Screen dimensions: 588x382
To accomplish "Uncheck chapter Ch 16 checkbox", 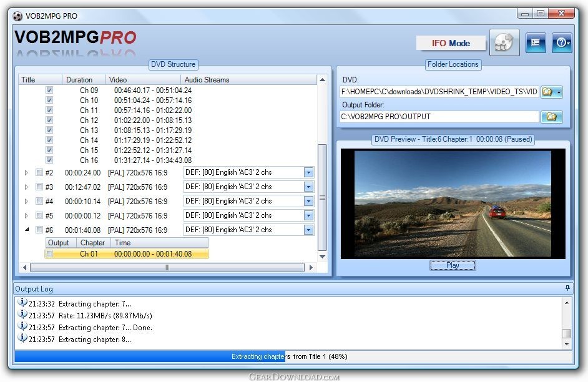I will click(x=49, y=160).
